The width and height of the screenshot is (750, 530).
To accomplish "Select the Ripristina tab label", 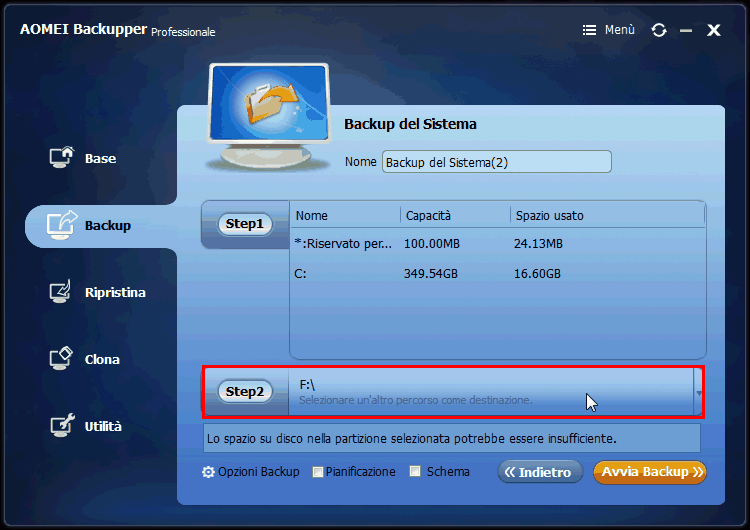I will click(115, 292).
